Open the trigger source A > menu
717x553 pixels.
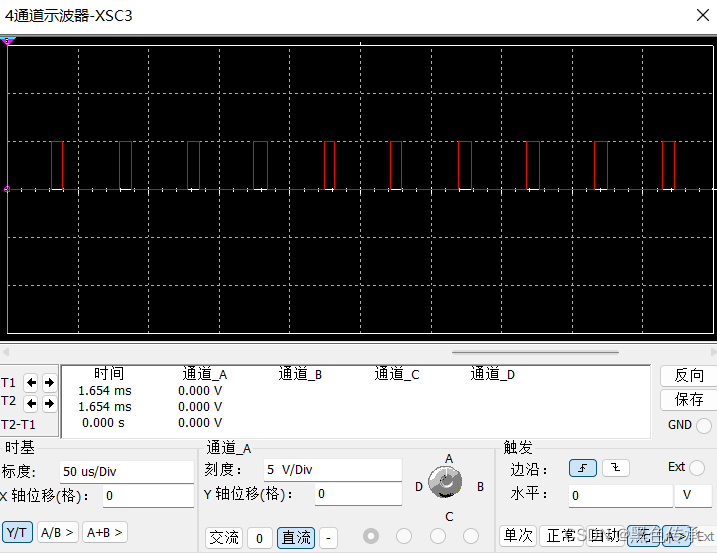point(677,536)
